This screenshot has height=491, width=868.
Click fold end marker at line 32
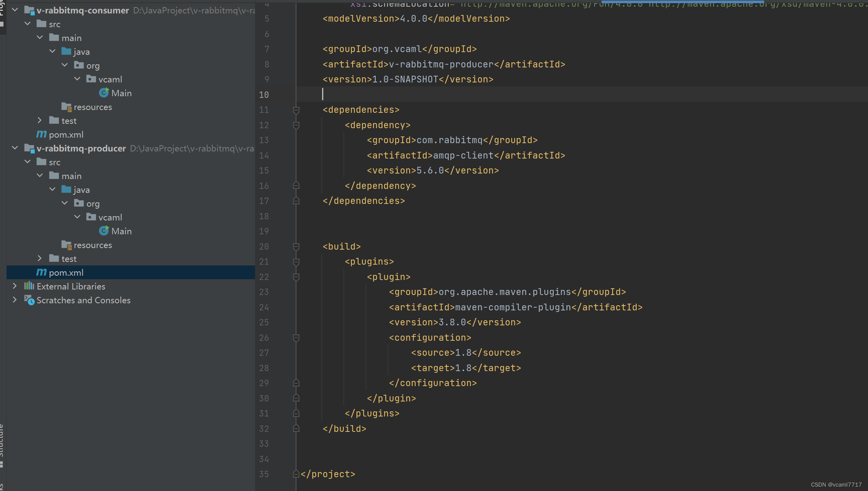coord(296,428)
